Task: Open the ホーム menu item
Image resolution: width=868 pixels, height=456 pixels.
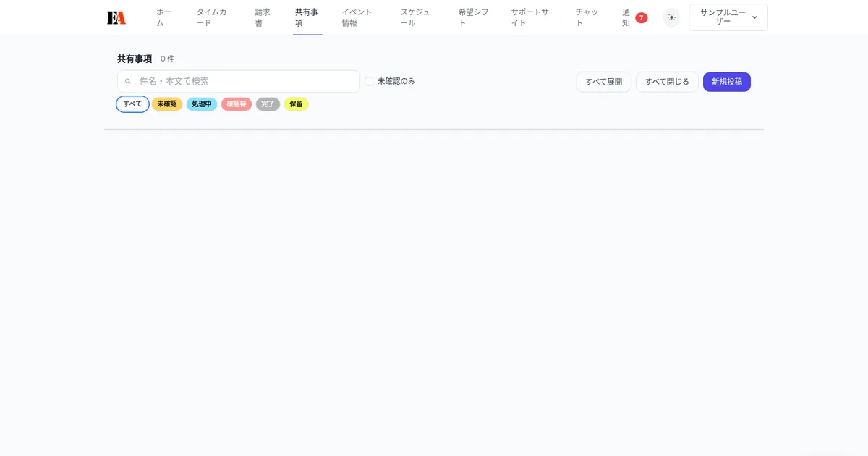Action: [164, 17]
